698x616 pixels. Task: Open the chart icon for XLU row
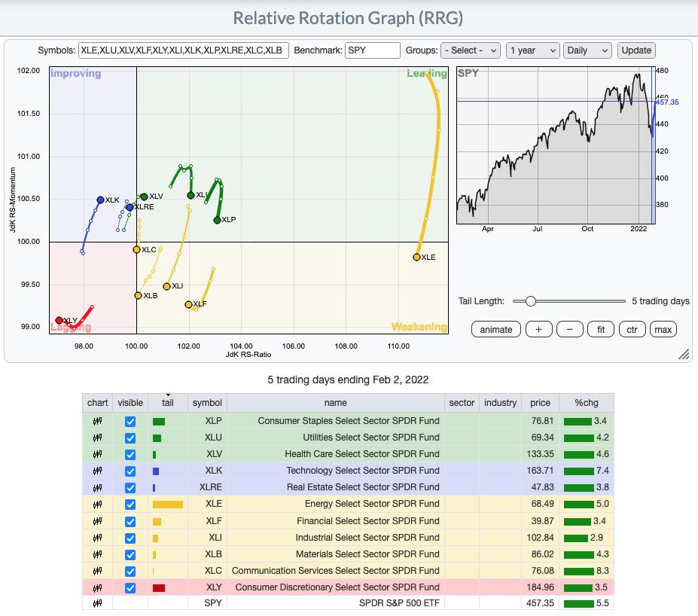coord(97,438)
